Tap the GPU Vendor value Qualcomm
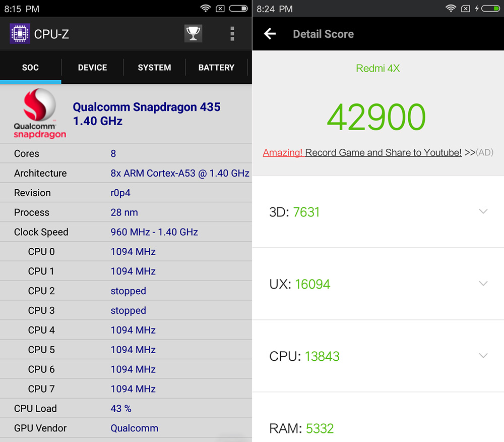This screenshot has height=442, width=504. [x=135, y=428]
